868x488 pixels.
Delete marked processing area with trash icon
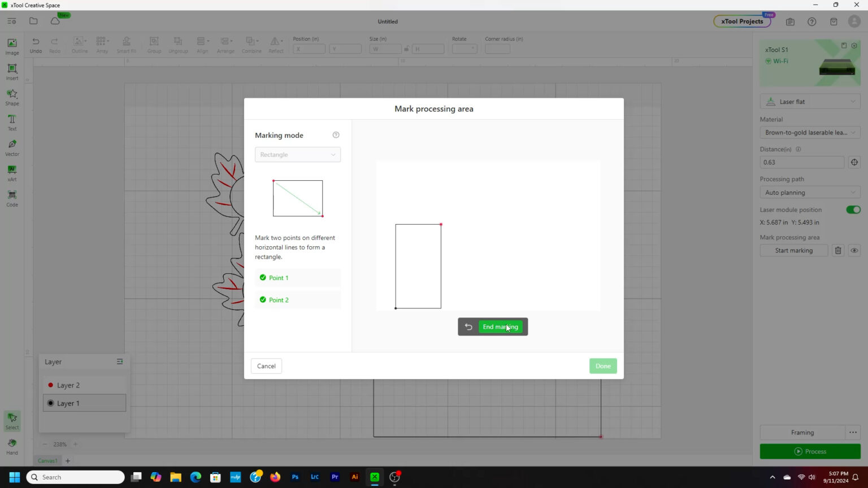[838, 251]
